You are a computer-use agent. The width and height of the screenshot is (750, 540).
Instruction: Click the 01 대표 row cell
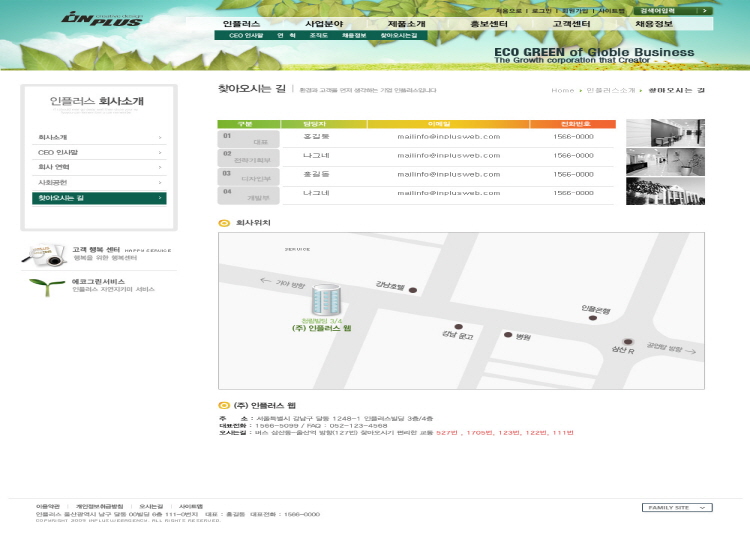248,139
